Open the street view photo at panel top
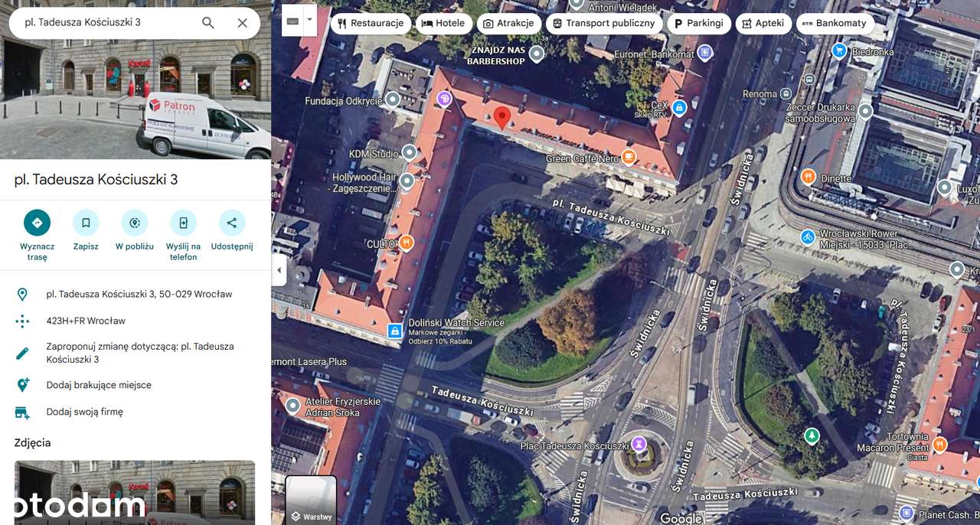The image size is (980, 525). point(136,80)
